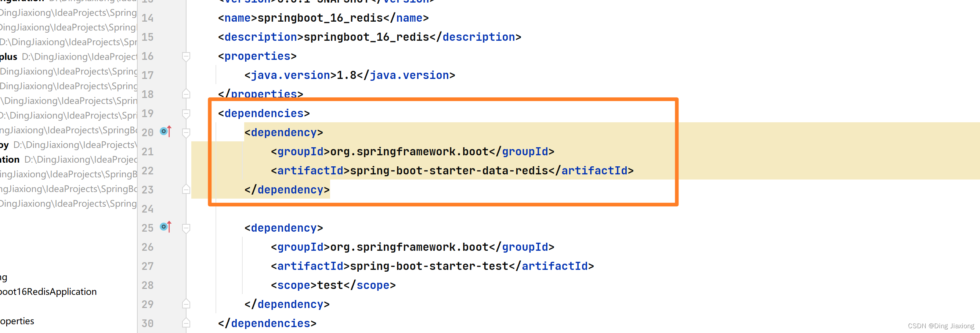
Task: Click artifactId spring-boot-starter-data-redis
Action: pos(449,170)
